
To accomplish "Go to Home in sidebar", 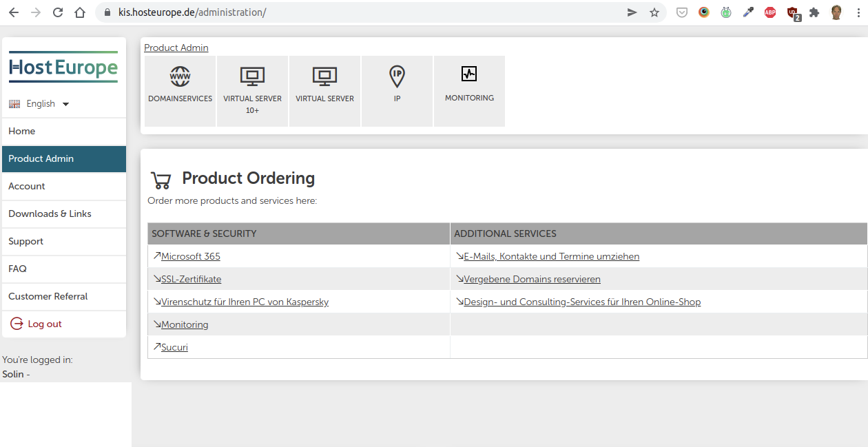I will pyautogui.click(x=22, y=131).
